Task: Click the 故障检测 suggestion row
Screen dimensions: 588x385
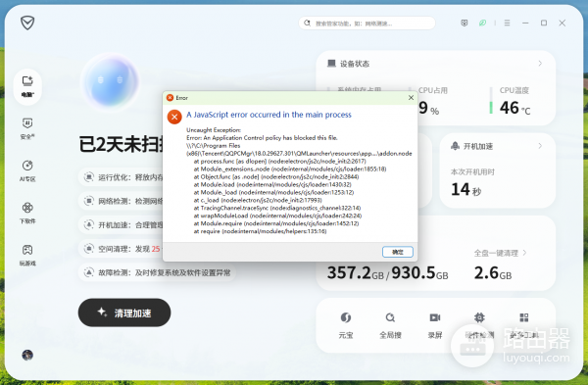Action: [157, 272]
